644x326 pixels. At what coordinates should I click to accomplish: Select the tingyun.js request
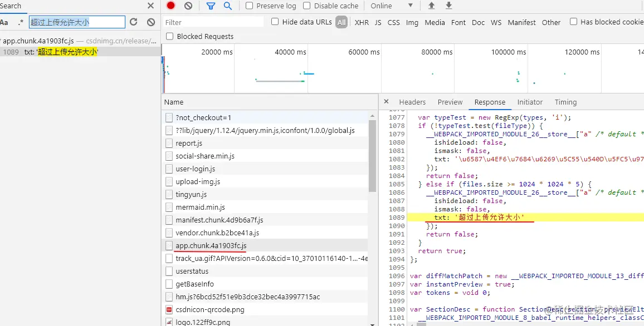(266, 194)
